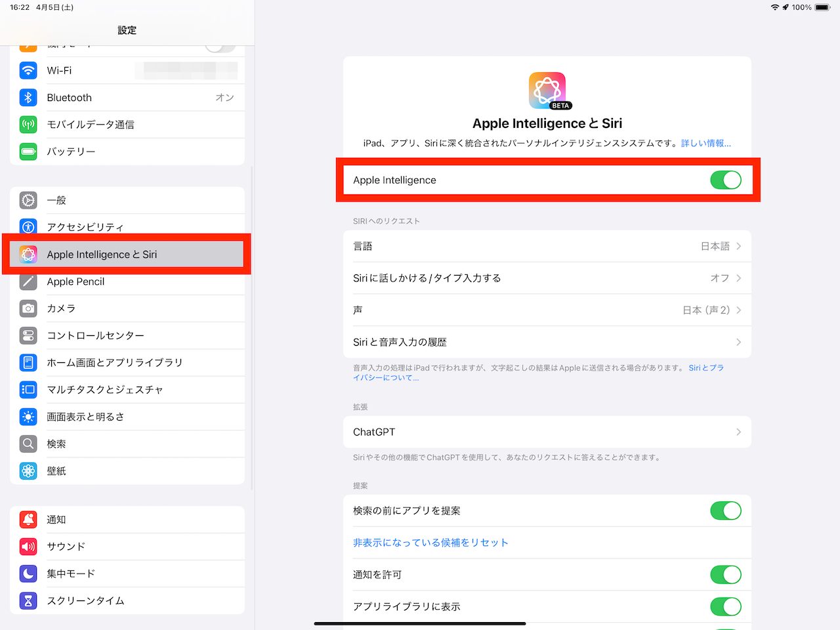840x630 pixels.
Task: Select マルチタスクとジェスチャ in the sidebar
Action: 127,390
